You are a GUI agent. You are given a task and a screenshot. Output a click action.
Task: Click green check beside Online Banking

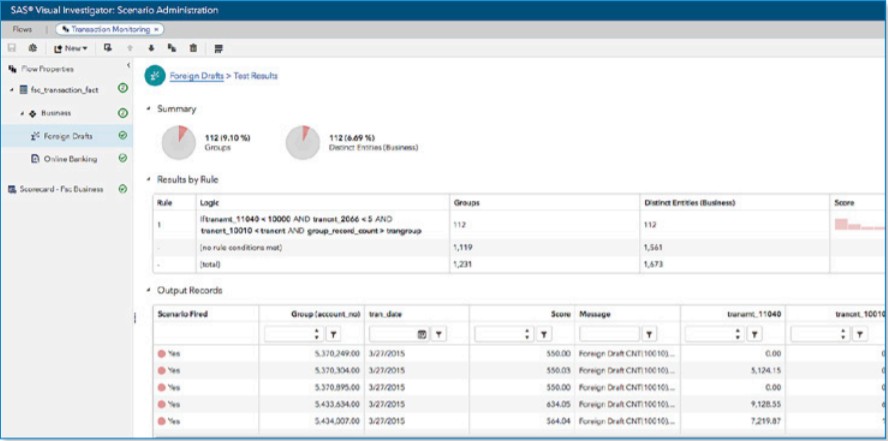123,159
